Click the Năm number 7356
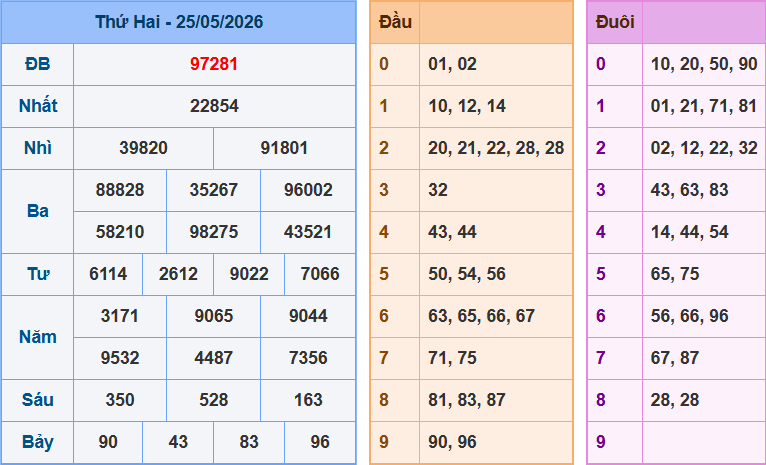The image size is (766, 465). (x=308, y=358)
